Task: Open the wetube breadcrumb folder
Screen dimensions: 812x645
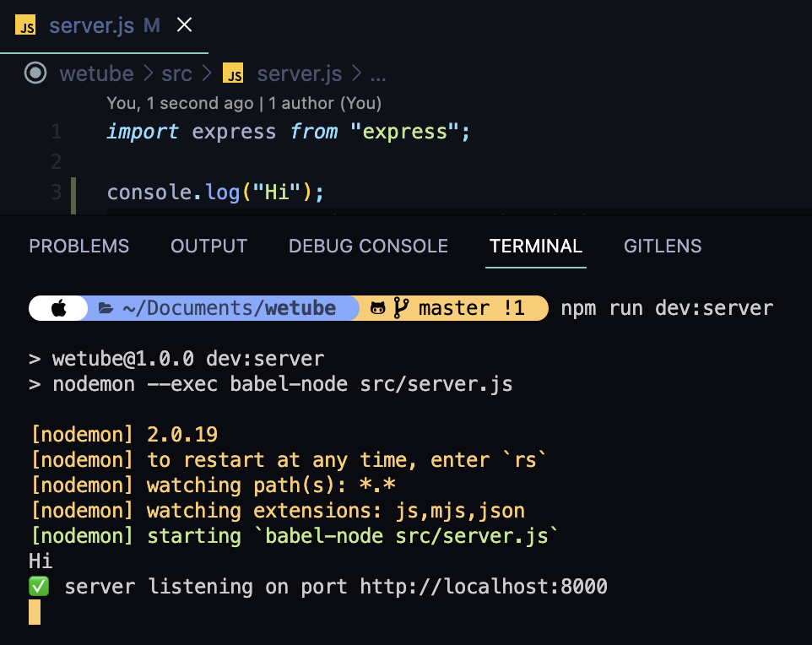Action: (x=96, y=74)
